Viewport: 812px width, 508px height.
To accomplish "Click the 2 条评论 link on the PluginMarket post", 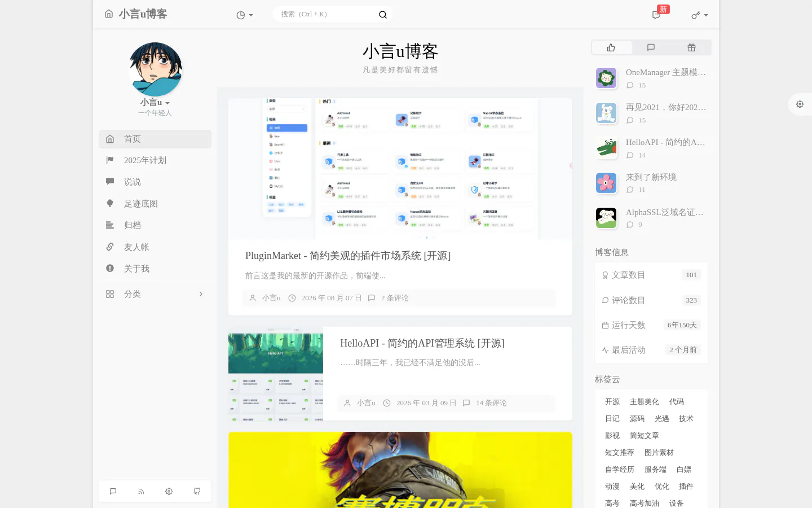I will (x=395, y=298).
